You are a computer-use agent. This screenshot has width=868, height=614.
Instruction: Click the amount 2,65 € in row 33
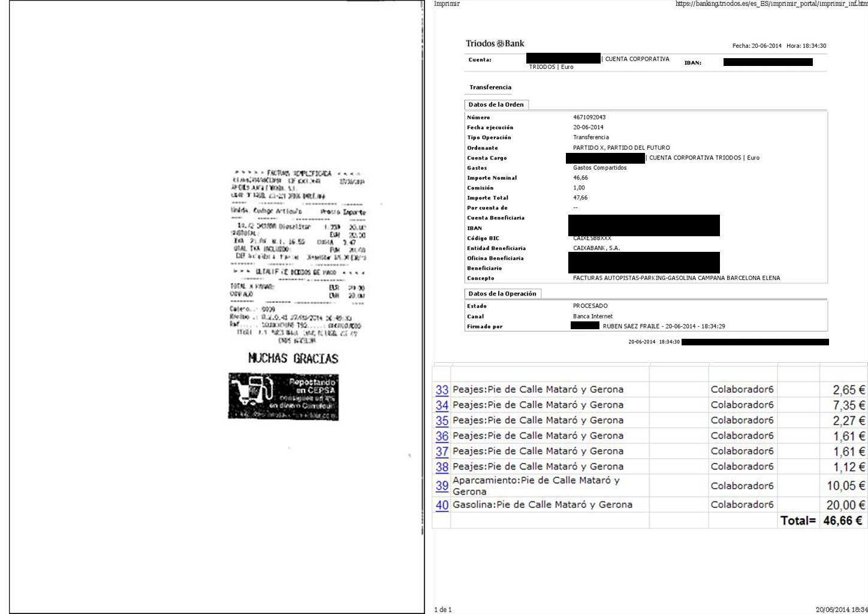coord(849,390)
